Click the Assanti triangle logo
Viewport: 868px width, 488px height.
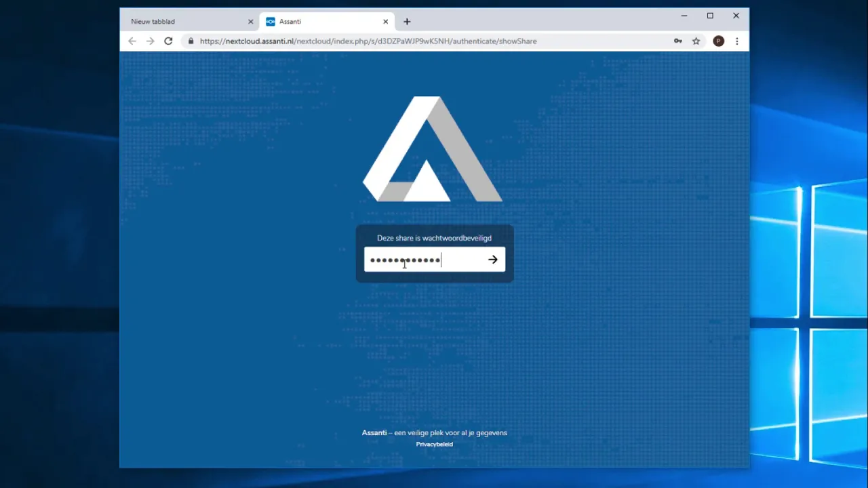pyautogui.click(x=433, y=149)
